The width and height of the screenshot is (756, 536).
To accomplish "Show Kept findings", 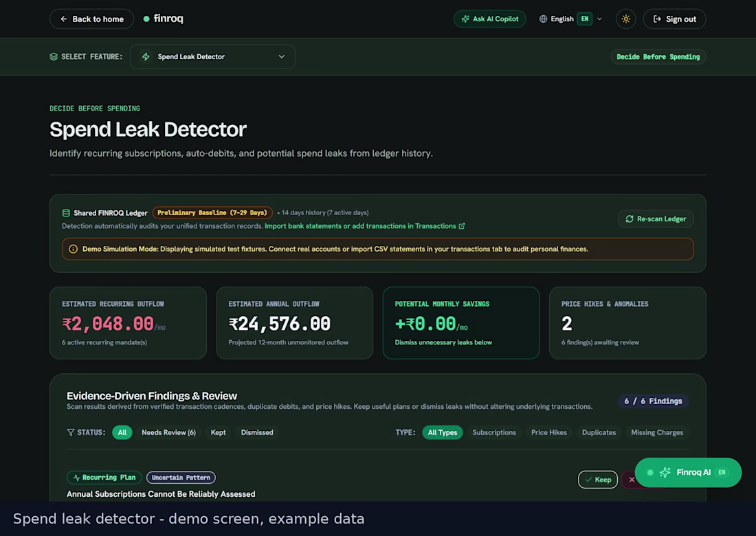I will click(218, 432).
